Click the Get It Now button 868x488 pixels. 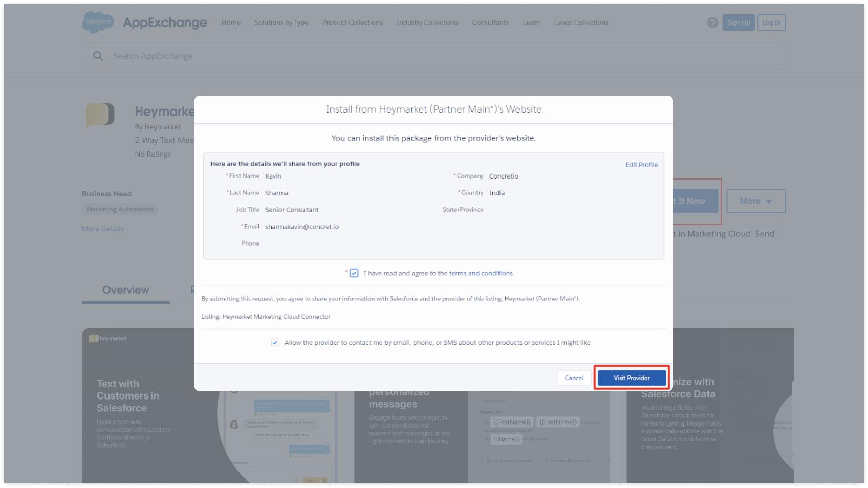pos(695,201)
